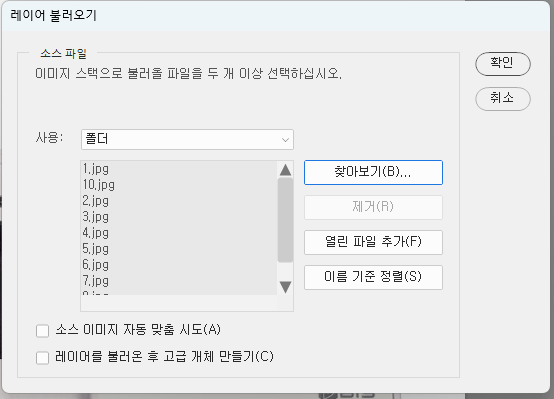Screen dimensions: 554x399
Task: Select 5.jpg in the file list
Action: tap(179, 249)
